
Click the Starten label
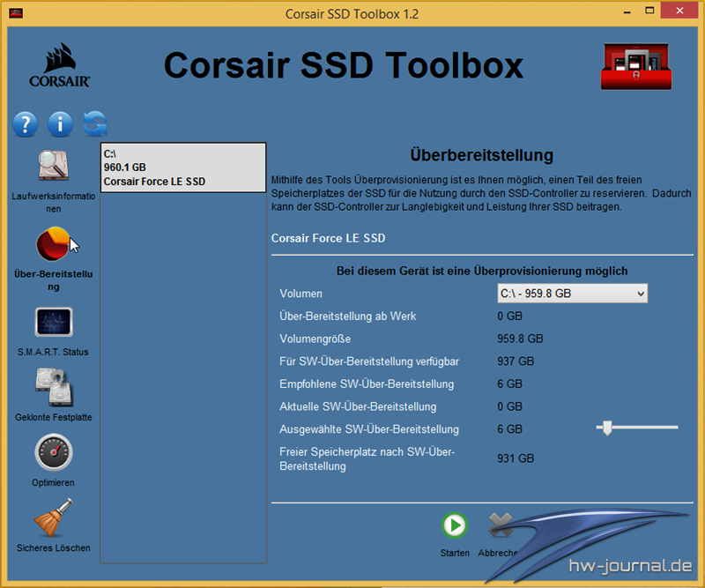[x=455, y=553]
